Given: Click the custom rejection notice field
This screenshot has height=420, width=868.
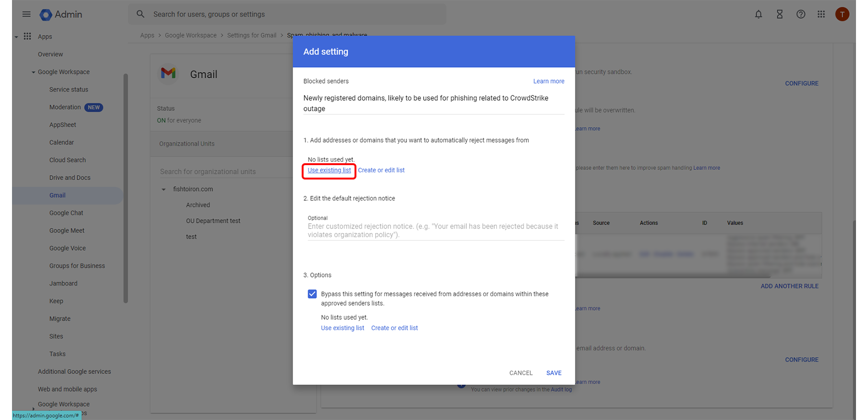Looking at the screenshot, I should click(x=435, y=230).
